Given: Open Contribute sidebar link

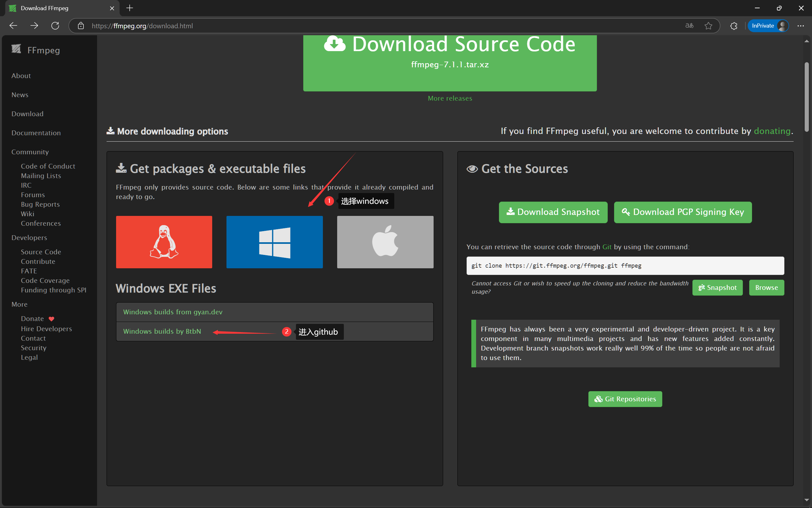Looking at the screenshot, I should pos(38,261).
